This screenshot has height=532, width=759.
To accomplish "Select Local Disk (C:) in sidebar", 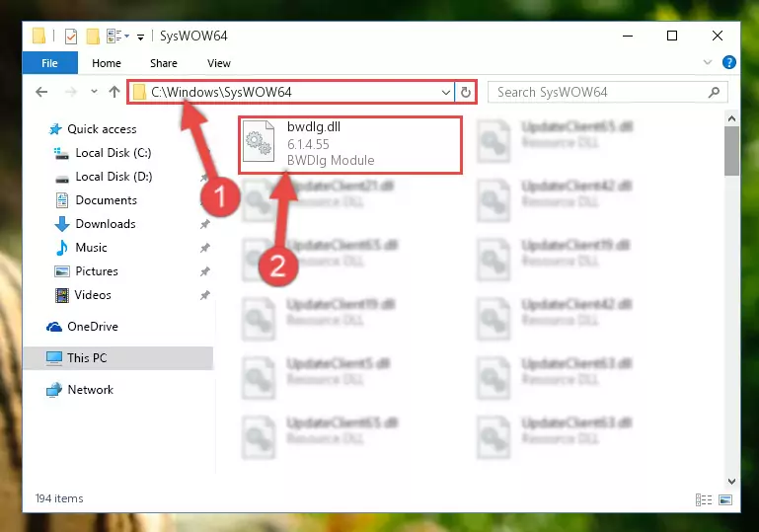I will click(x=113, y=153).
